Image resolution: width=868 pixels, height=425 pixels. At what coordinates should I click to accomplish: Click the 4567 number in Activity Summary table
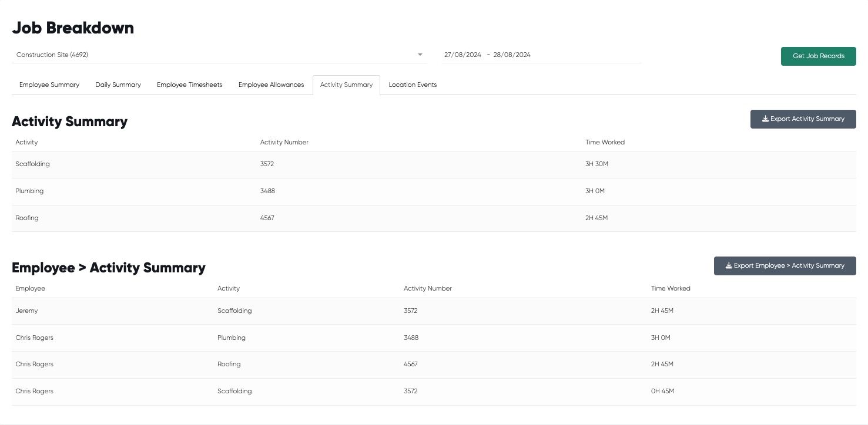[x=267, y=218]
